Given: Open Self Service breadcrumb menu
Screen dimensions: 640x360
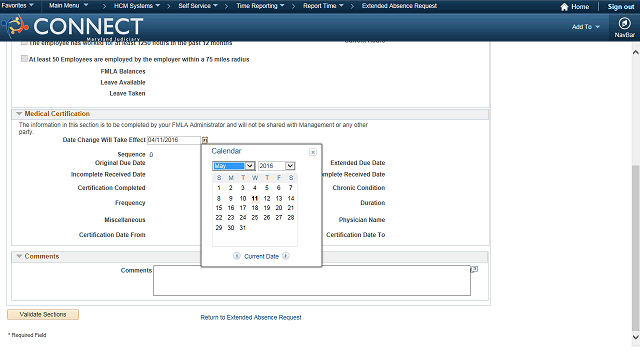Looking at the screenshot, I should click(198, 6).
